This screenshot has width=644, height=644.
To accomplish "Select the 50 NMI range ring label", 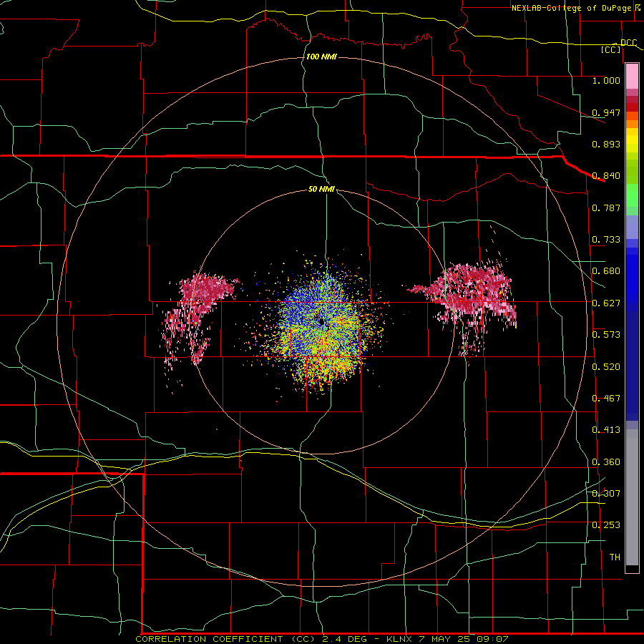I will [321, 189].
